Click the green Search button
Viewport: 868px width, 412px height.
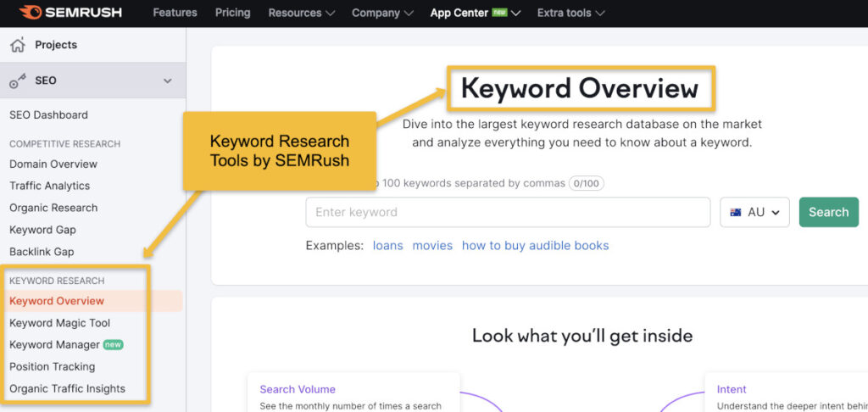point(829,212)
